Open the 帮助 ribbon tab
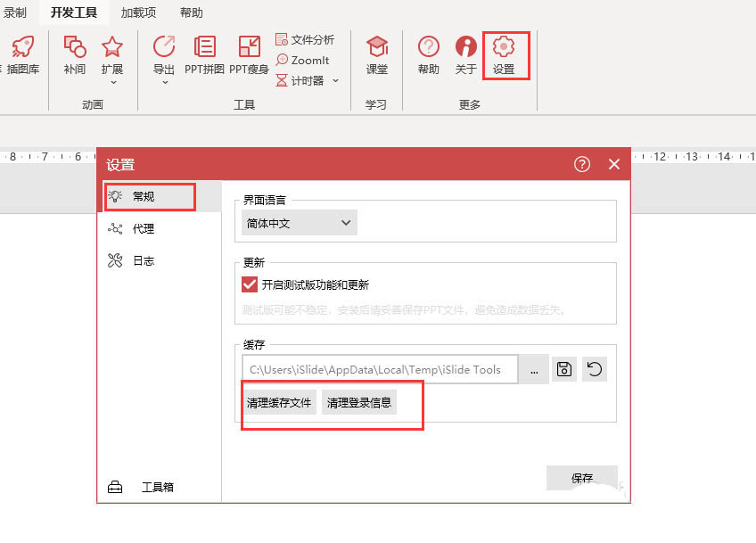 [192, 12]
